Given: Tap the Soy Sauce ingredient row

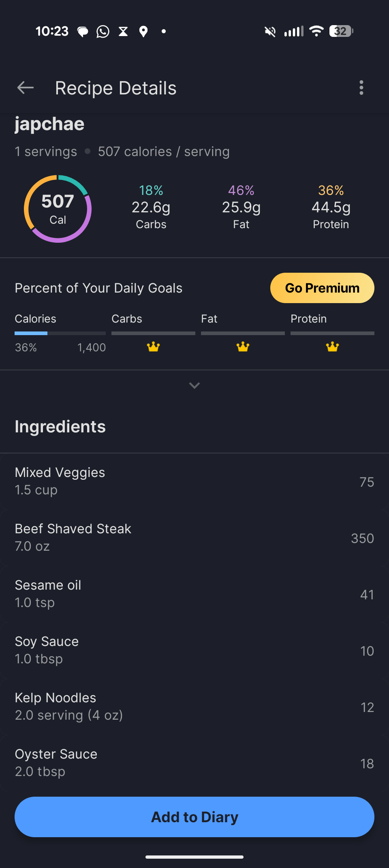Looking at the screenshot, I should (x=194, y=650).
